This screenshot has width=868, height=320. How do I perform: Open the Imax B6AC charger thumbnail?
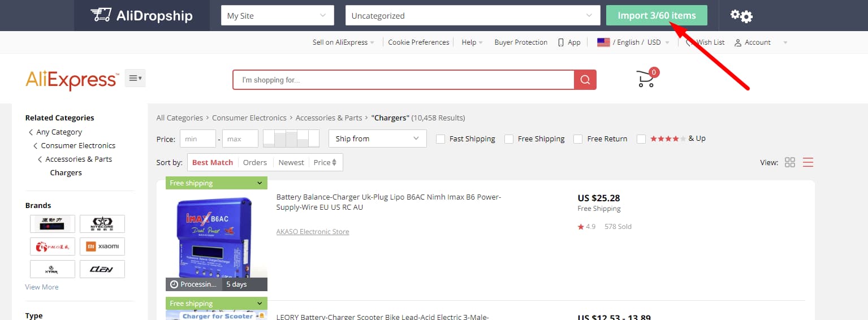coord(217,240)
